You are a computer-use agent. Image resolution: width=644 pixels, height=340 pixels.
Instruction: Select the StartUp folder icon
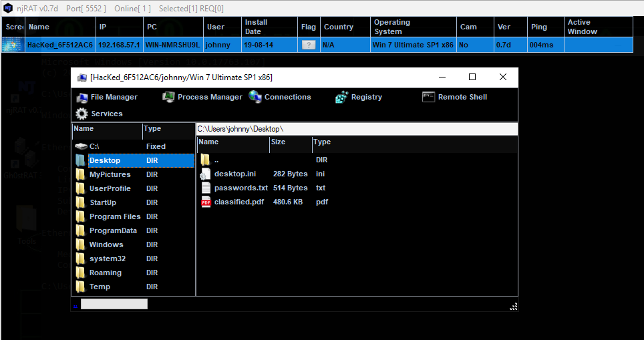80,202
